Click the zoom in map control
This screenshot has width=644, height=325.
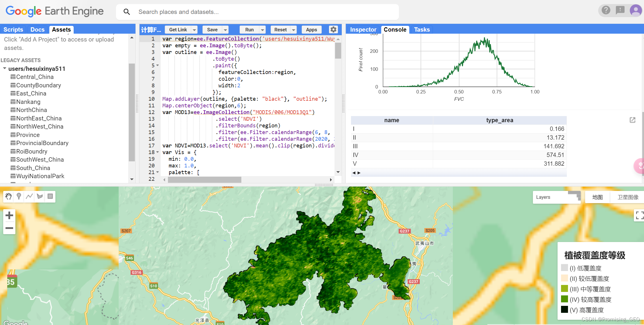tap(10, 216)
